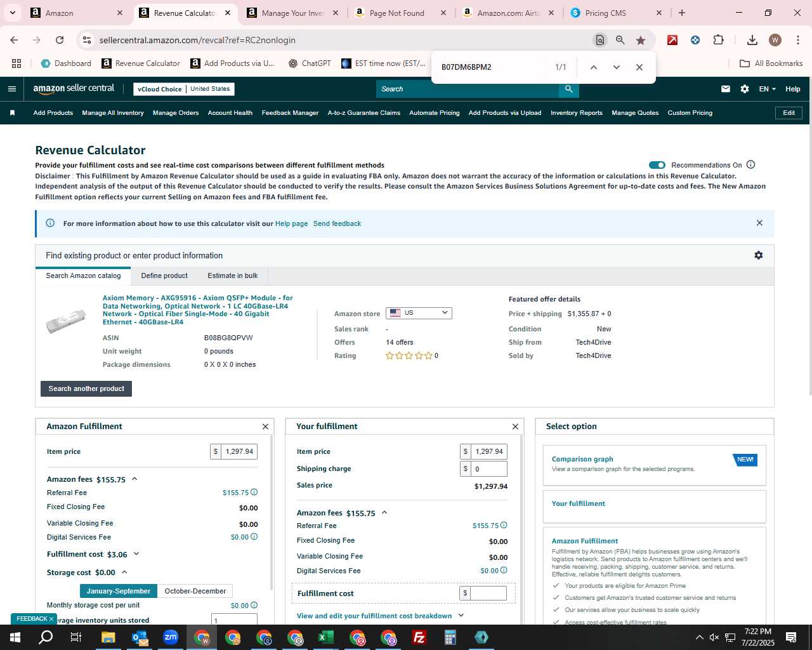Show hidden system tray icons
Viewport: 812px width, 650px height.
pyautogui.click(x=699, y=637)
